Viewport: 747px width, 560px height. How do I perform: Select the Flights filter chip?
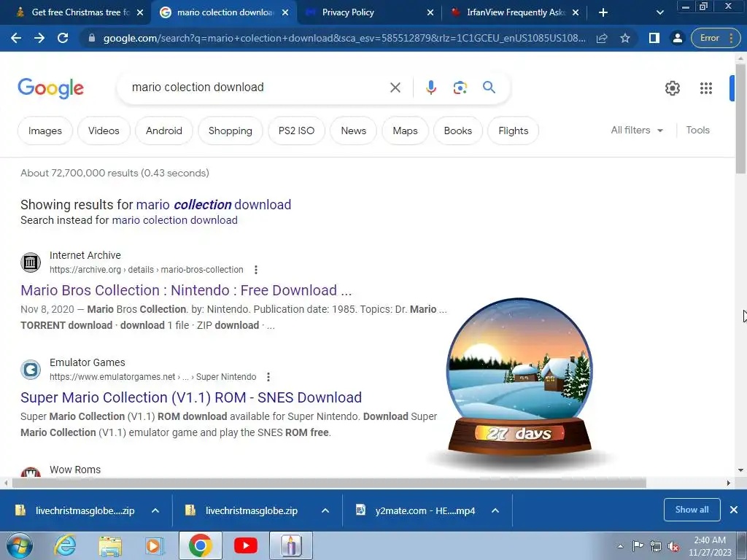tap(513, 131)
